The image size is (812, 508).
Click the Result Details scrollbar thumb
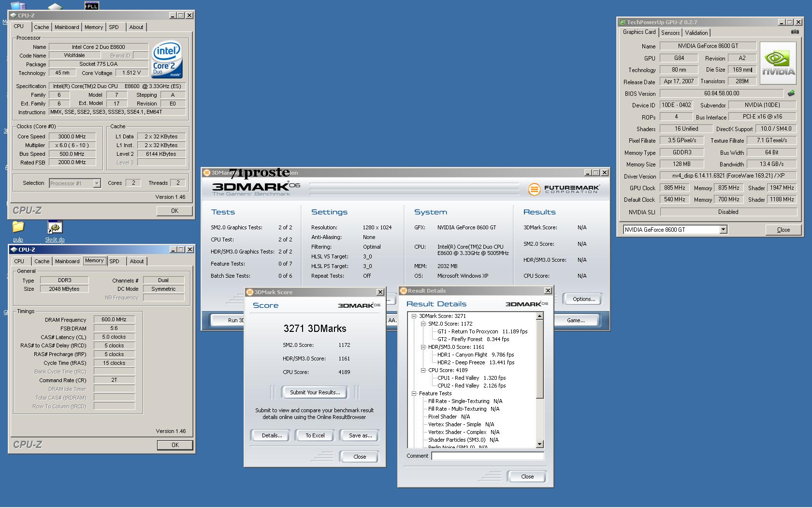pyautogui.click(x=540, y=359)
